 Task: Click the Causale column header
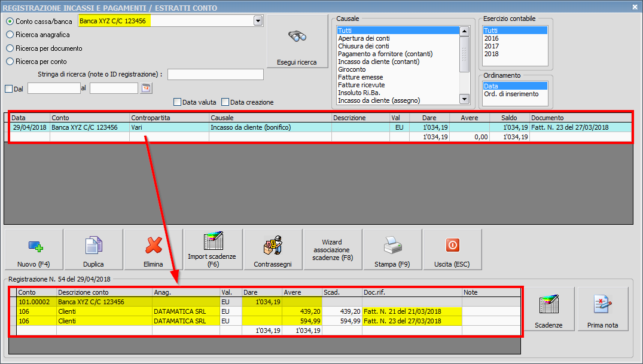pyautogui.click(x=270, y=118)
